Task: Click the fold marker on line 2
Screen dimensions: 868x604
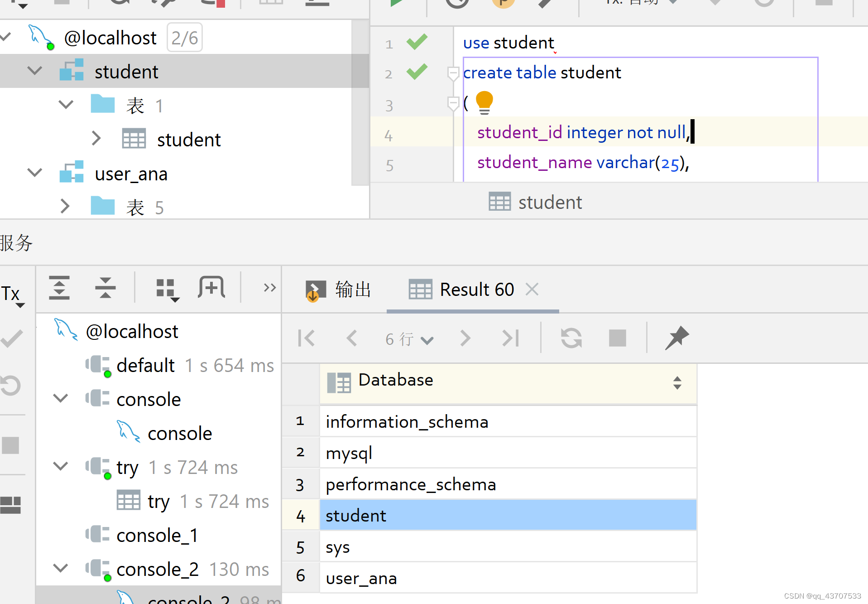Action: point(453,73)
